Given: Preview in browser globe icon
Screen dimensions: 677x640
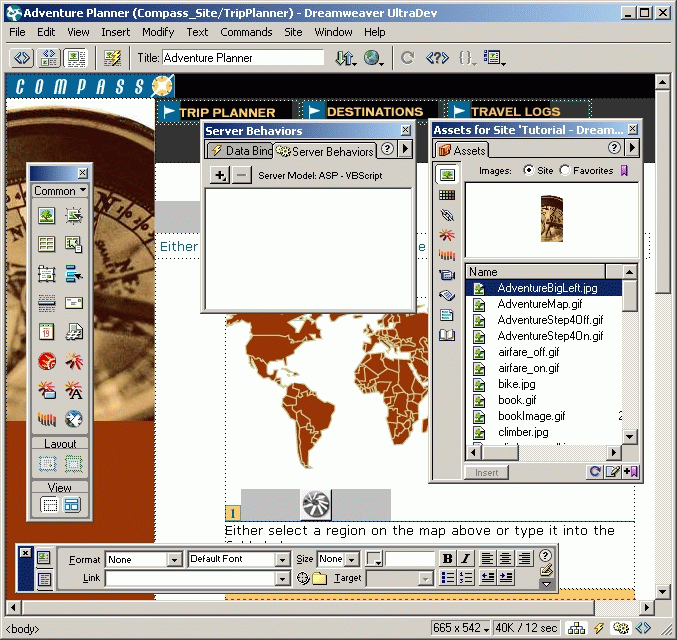Looking at the screenshot, I should [x=373, y=58].
